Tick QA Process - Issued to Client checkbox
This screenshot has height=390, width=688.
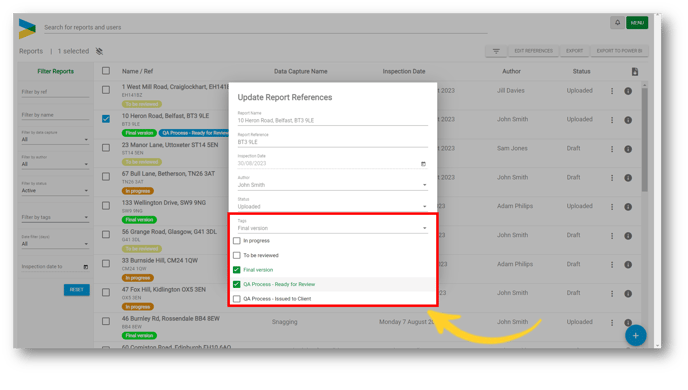(x=236, y=299)
